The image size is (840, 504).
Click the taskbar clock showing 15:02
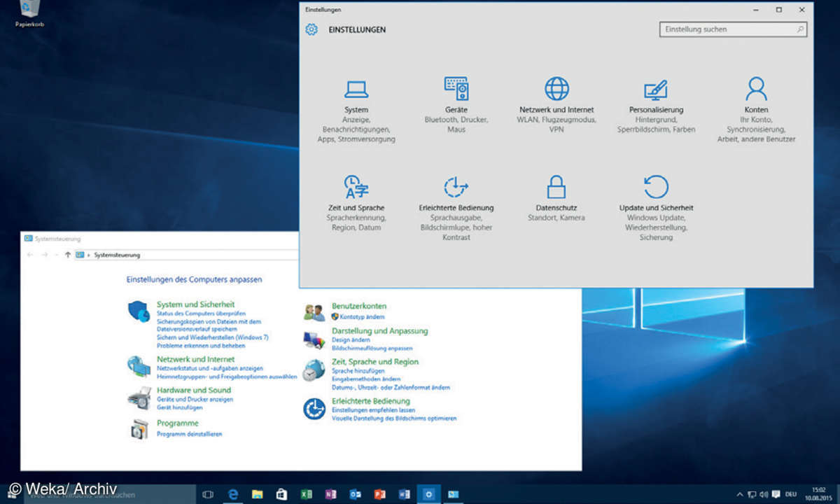[818, 493]
